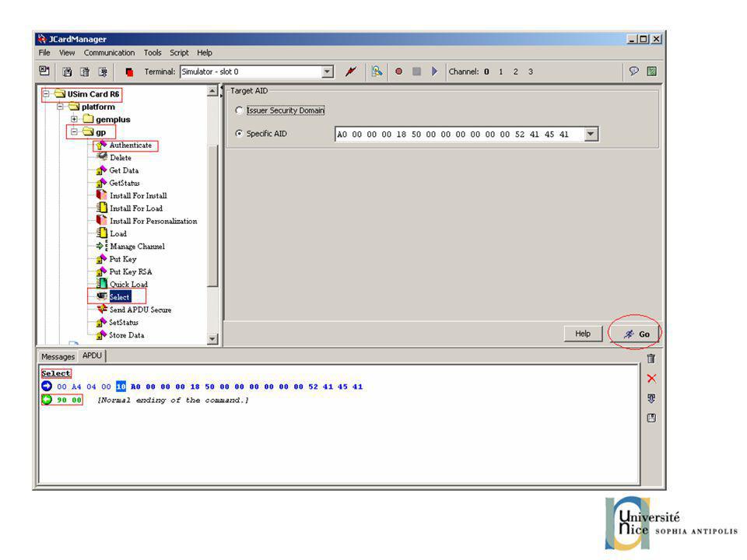
Task: Open the Script menu
Action: [179, 53]
